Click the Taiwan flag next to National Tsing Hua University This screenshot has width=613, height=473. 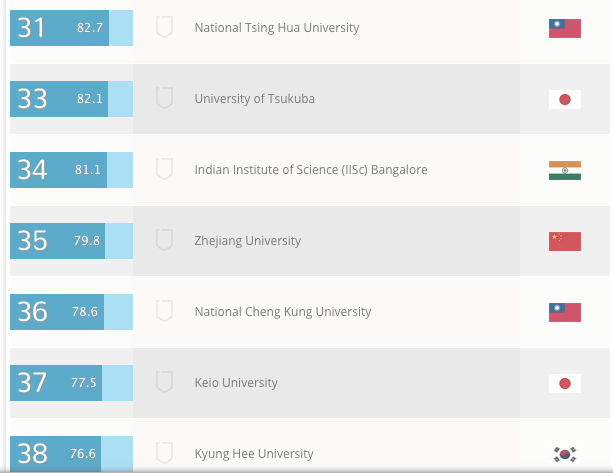tap(565, 28)
